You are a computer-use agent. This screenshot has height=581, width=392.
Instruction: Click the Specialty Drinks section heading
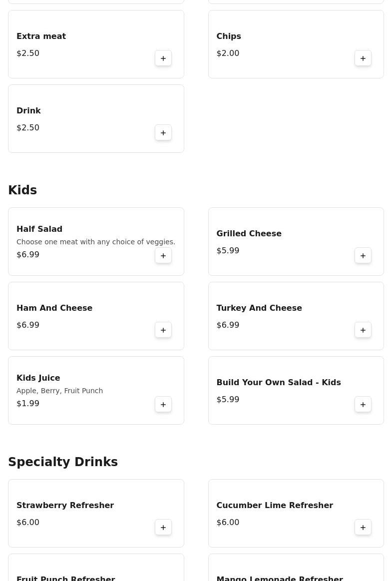pos(63,462)
